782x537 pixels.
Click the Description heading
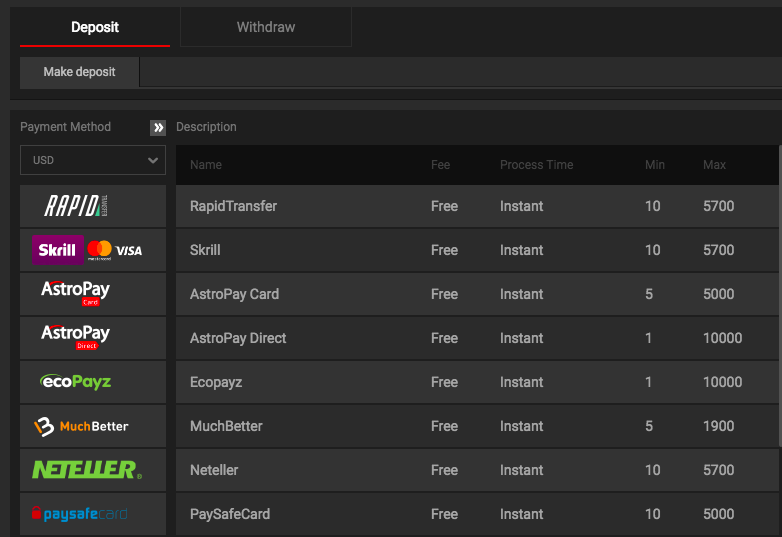coord(206,127)
